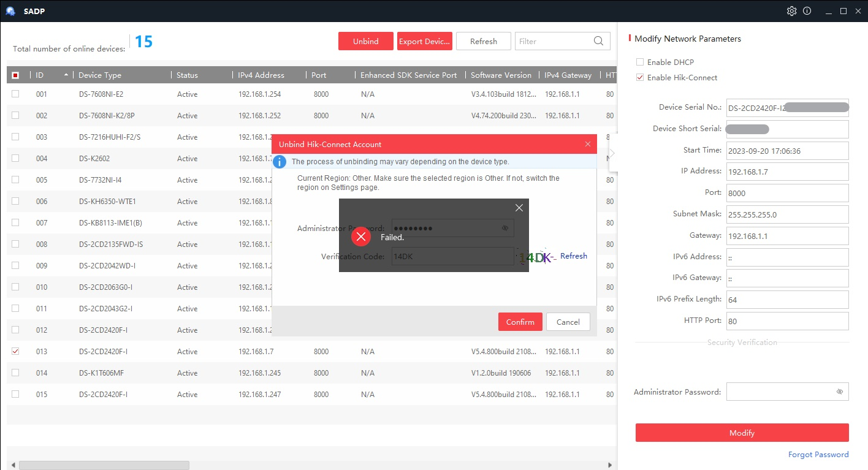Viewport: 868px width, 470px height.
Task: Uncheck the device 013 checkbox
Action: pos(15,351)
